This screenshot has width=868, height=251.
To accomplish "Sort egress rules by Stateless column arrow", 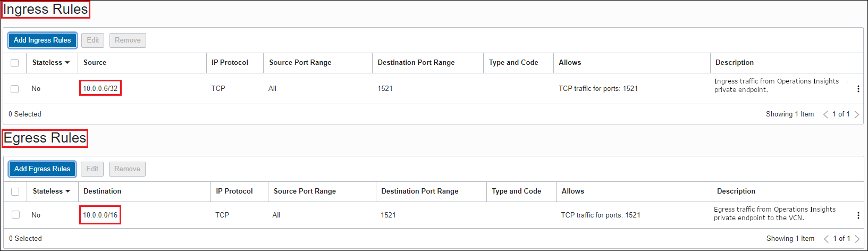I will (68, 191).
